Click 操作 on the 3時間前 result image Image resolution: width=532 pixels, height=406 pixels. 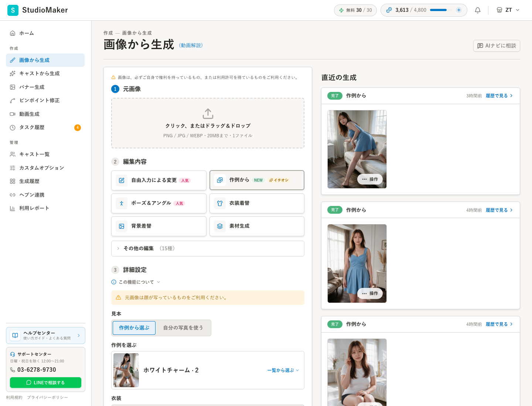click(x=370, y=179)
